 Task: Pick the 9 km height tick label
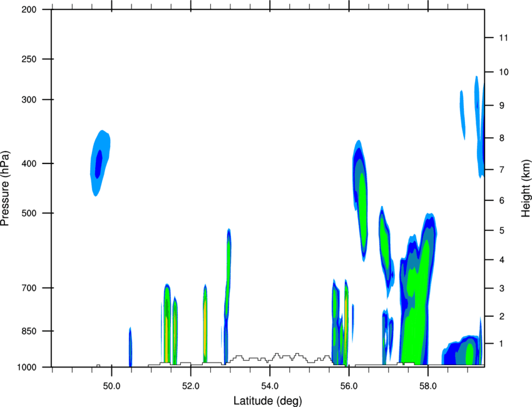point(502,106)
